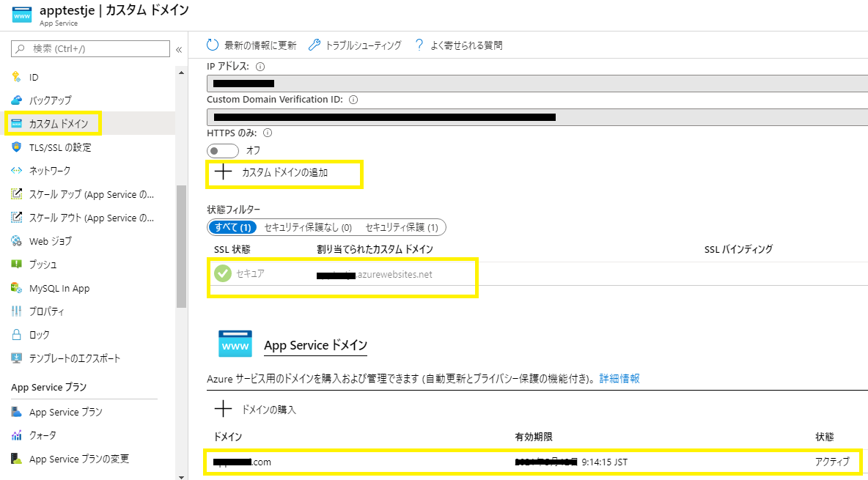Focus the 検索 search box
Screen dimensions: 868x480
click(90, 48)
